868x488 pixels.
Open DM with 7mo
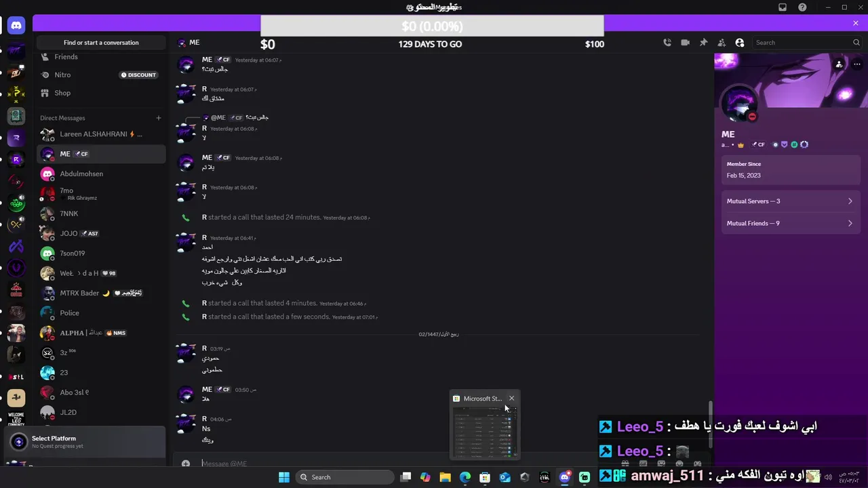coord(101,194)
